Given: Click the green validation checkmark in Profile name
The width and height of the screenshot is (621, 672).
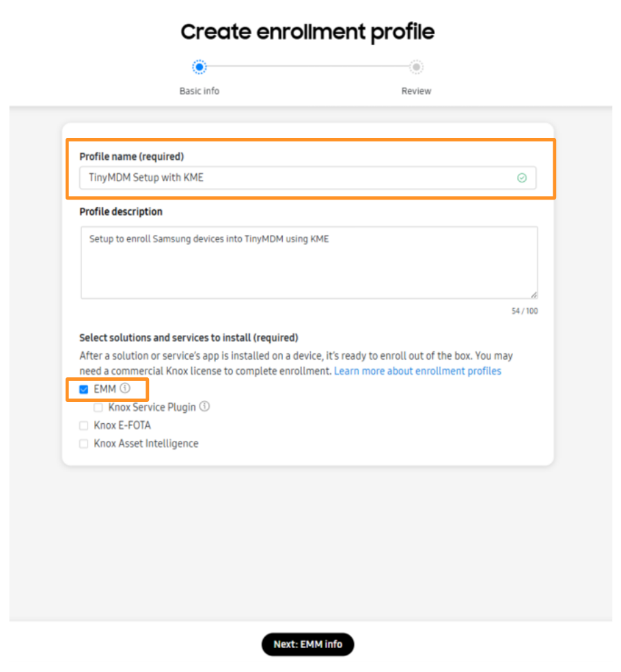Looking at the screenshot, I should point(522,178).
